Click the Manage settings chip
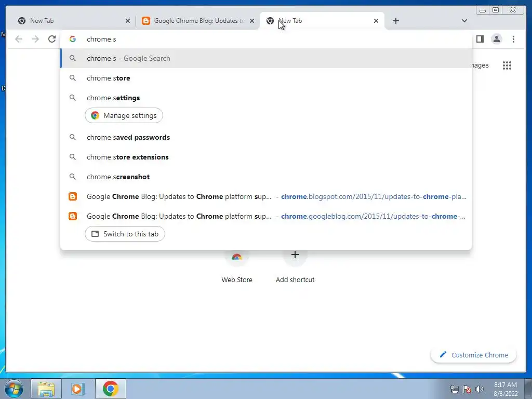 coord(124,115)
